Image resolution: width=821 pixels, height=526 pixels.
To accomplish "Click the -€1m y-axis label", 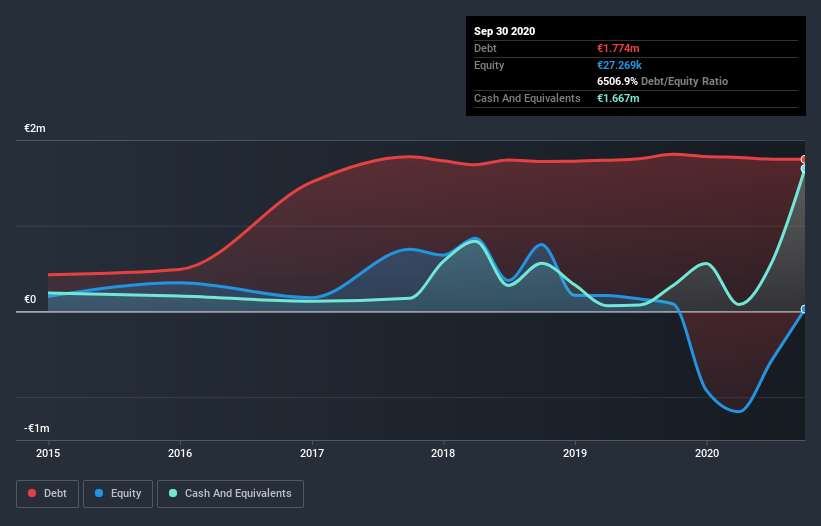I will 37,428.
